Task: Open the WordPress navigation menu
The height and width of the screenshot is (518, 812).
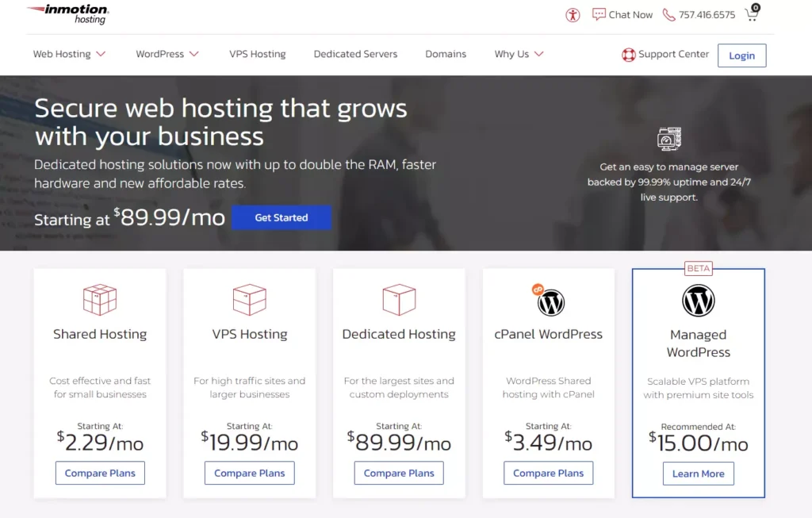Action: click(167, 54)
